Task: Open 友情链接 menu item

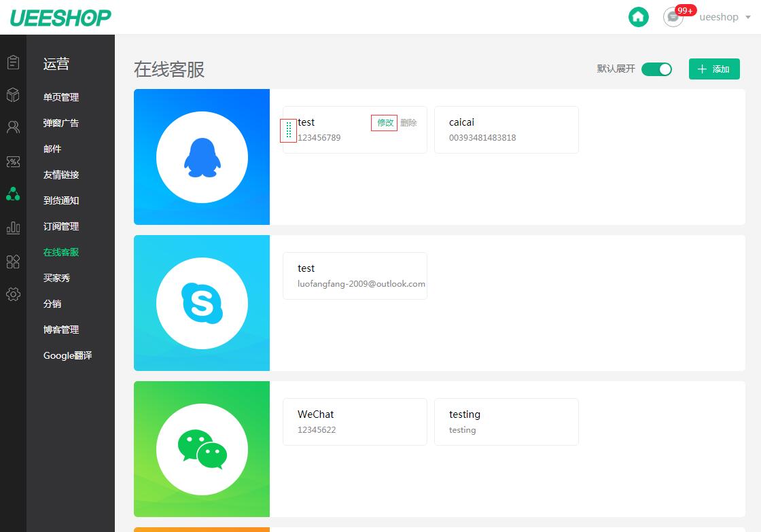Action: coord(61,175)
